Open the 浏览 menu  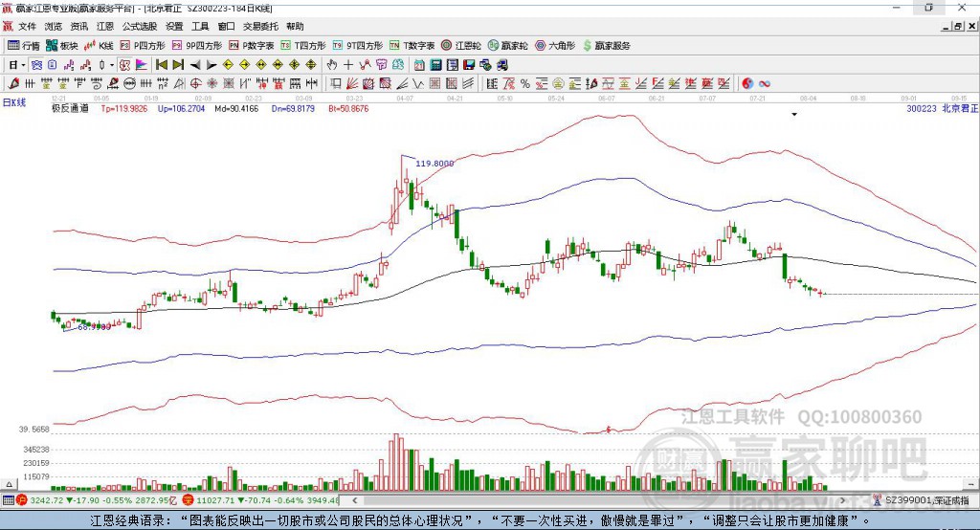(54, 26)
